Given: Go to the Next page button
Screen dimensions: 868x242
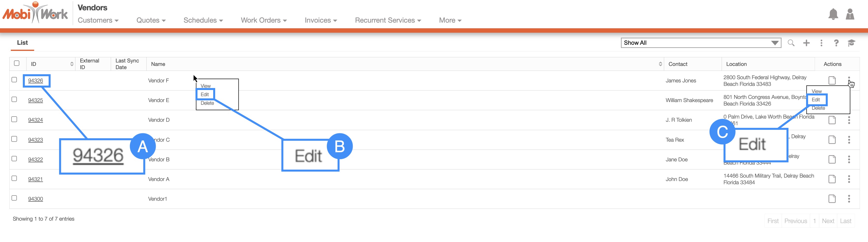Looking at the screenshot, I should [827, 221].
